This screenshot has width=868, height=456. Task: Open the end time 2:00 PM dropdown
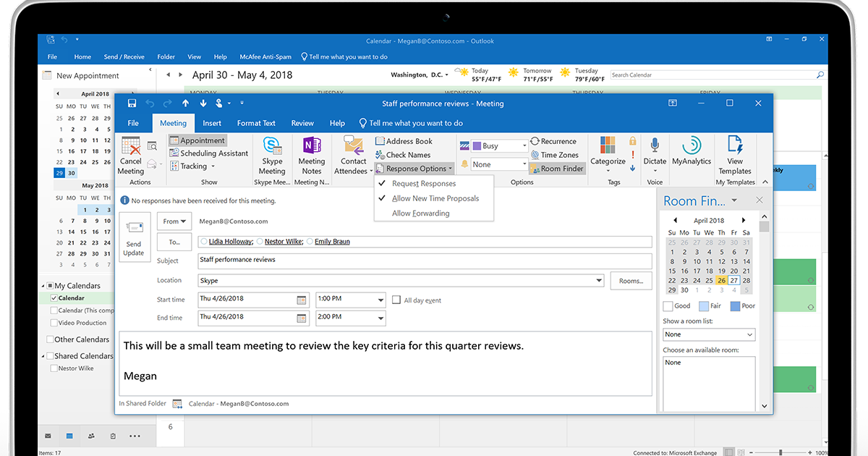click(381, 318)
